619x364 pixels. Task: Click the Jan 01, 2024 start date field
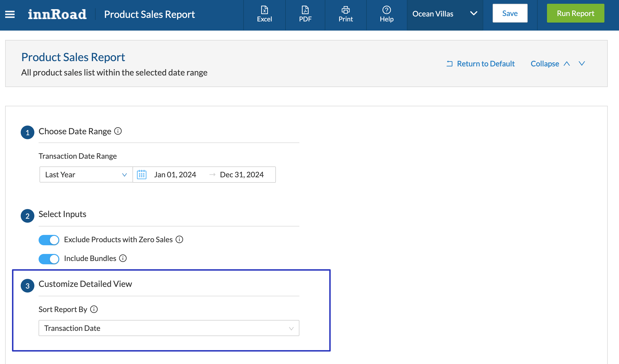coord(175,174)
